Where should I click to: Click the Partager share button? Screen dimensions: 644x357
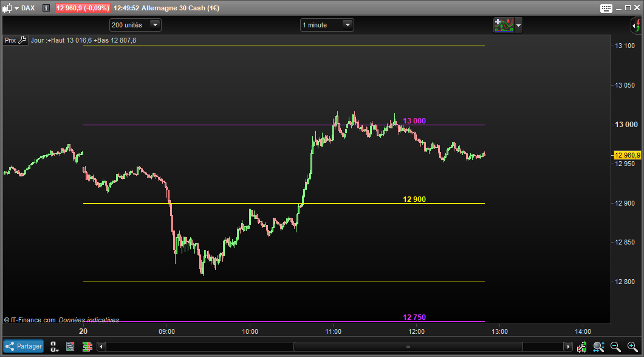24,346
